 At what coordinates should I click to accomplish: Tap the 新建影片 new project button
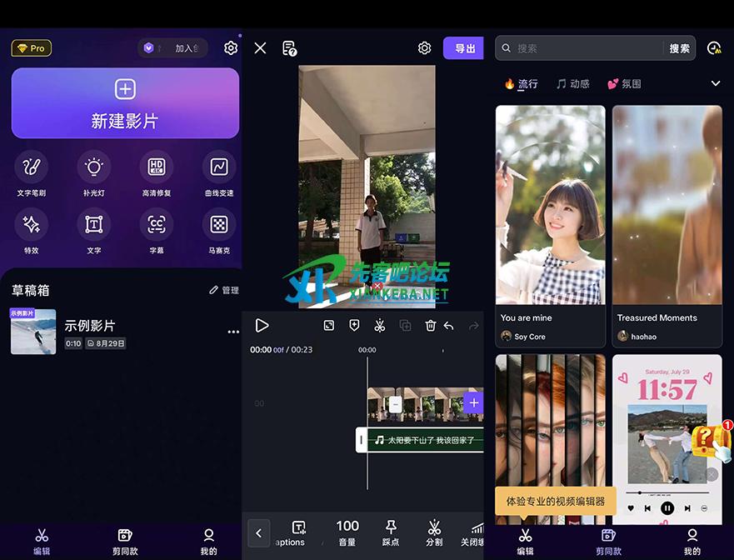[125, 103]
